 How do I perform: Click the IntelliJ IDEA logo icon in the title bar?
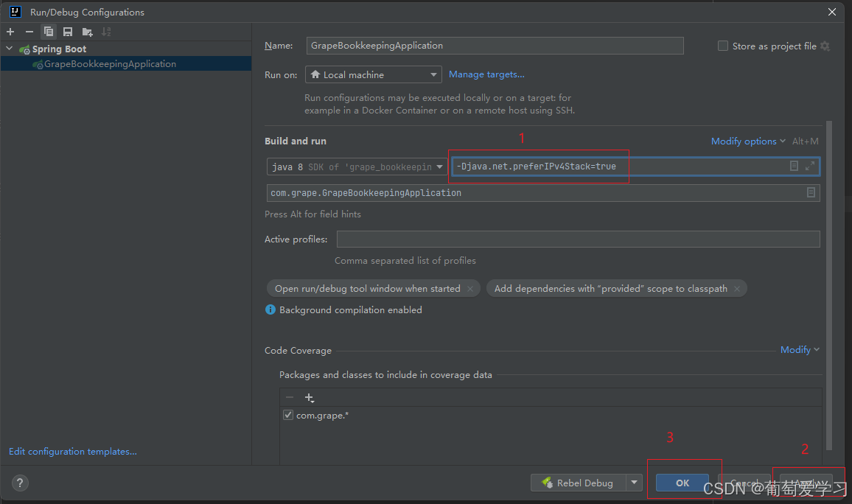pyautogui.click(x=15, y=11)
